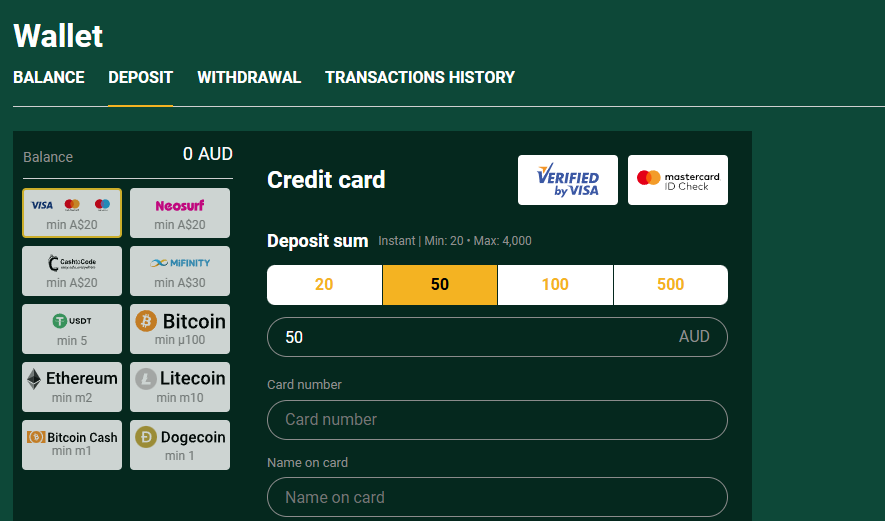Select the Visa/Mastercard credit card payment method
Screen dimensions: 885x521
(72, 213)
